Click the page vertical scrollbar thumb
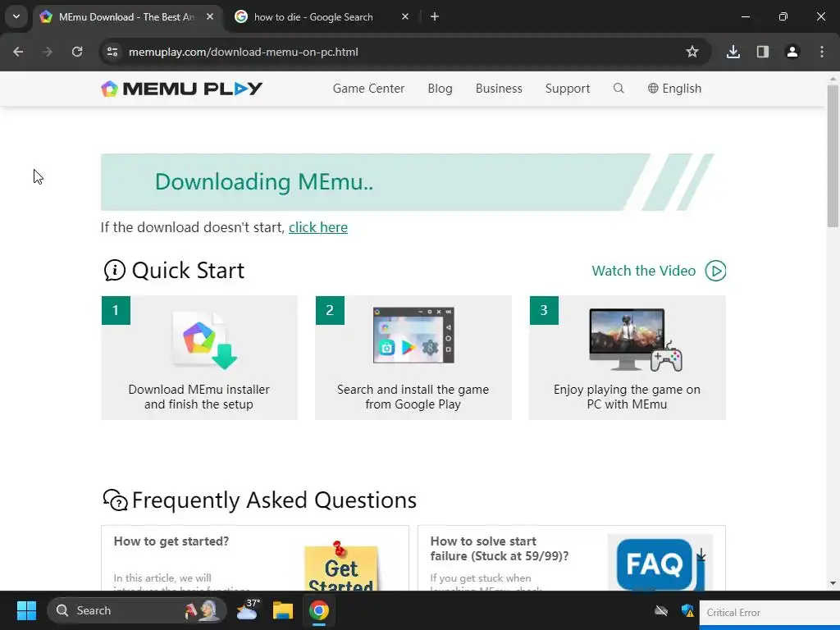Image resolution: width=840 pixels, height=630 pixels. 833,155
